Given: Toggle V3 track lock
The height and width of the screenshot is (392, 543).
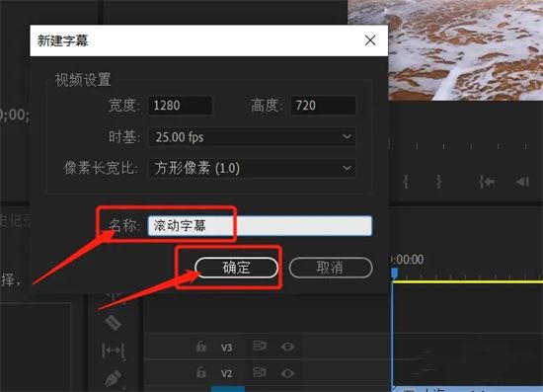Looking at the screenshot, I should point(201,346).
